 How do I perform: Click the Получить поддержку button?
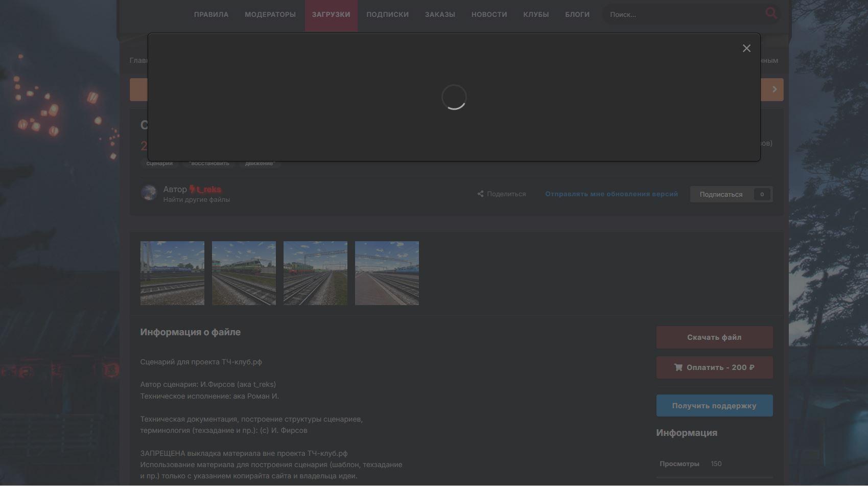click(714, 406)
